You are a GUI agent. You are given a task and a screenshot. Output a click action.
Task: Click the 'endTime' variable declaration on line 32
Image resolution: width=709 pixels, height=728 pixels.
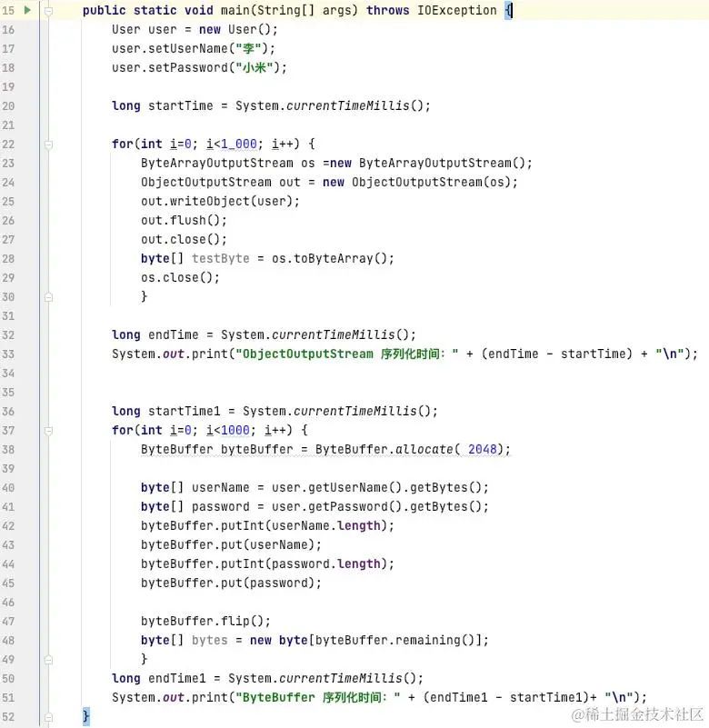click(x=174, y=334)
